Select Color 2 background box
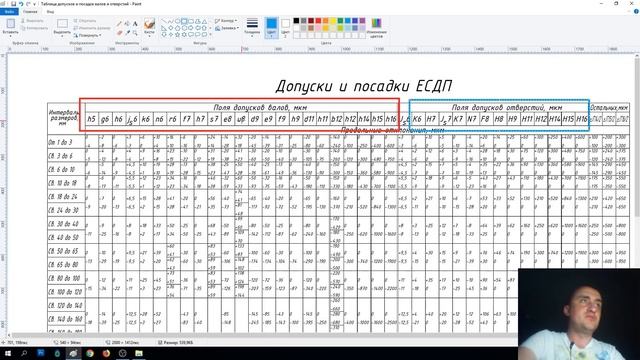Viewport: 640px width, 360px height. [x=286, y=28]
